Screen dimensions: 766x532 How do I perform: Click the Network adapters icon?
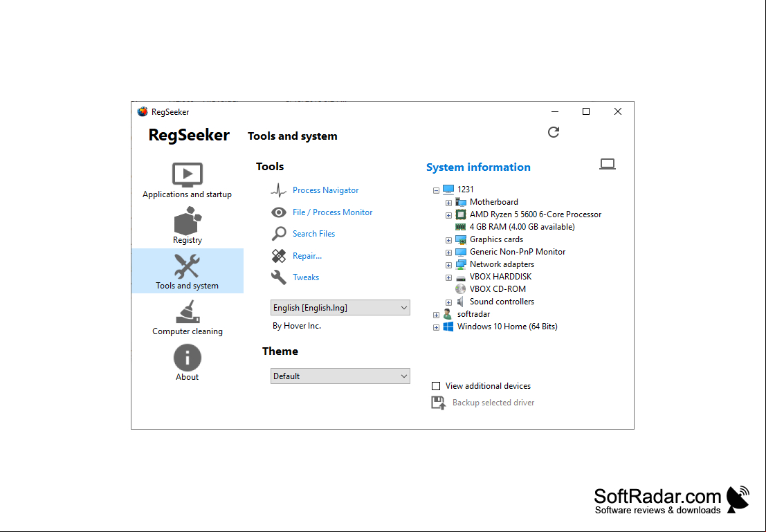(x=461, y=264)
